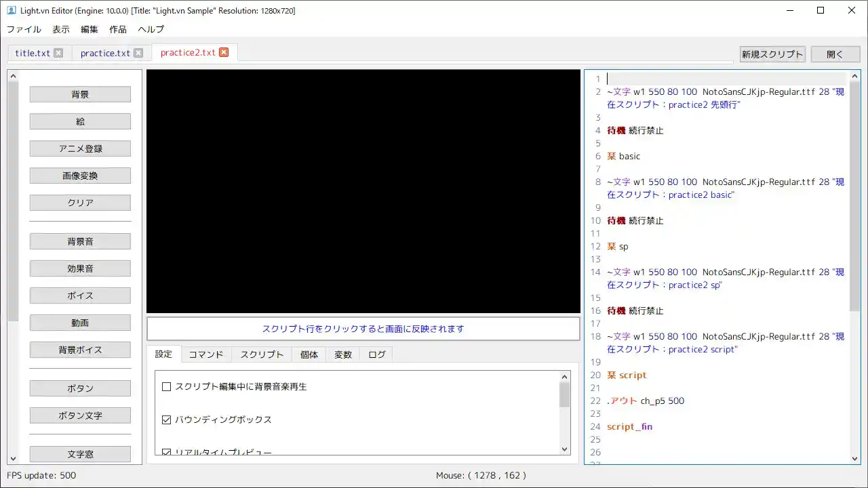Click script line 16 待機 続行禁止

click(x=635, y=310)
